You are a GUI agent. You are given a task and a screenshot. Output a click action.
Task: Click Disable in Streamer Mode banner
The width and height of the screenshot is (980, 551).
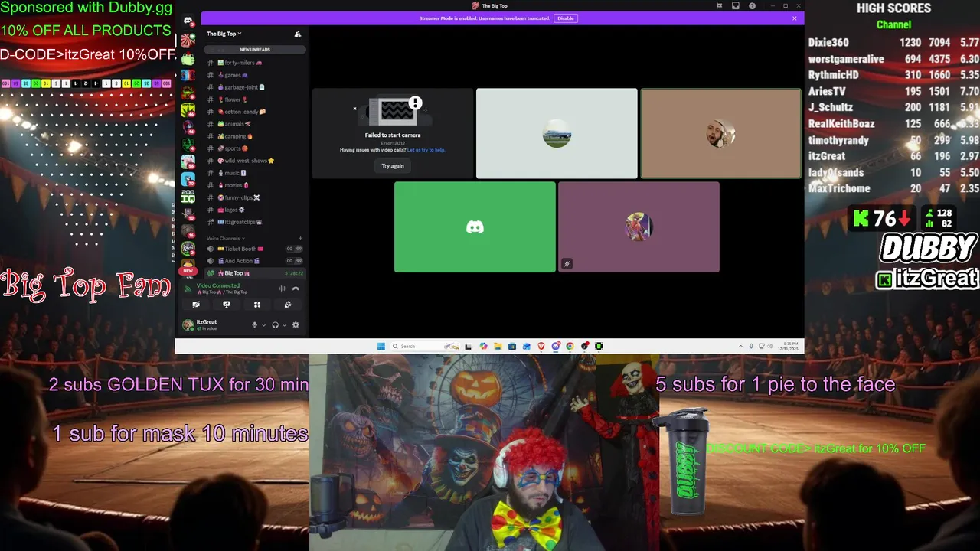tap(565, 18)
